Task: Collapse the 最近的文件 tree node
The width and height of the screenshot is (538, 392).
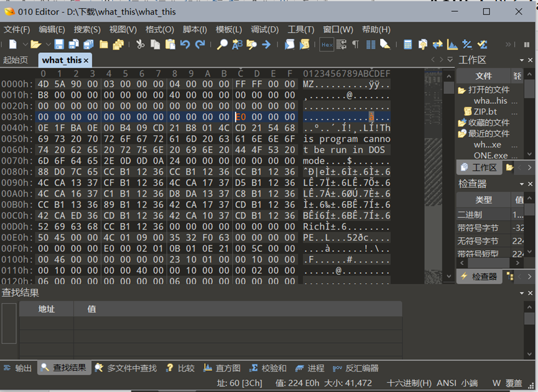Action: (461, 134)
